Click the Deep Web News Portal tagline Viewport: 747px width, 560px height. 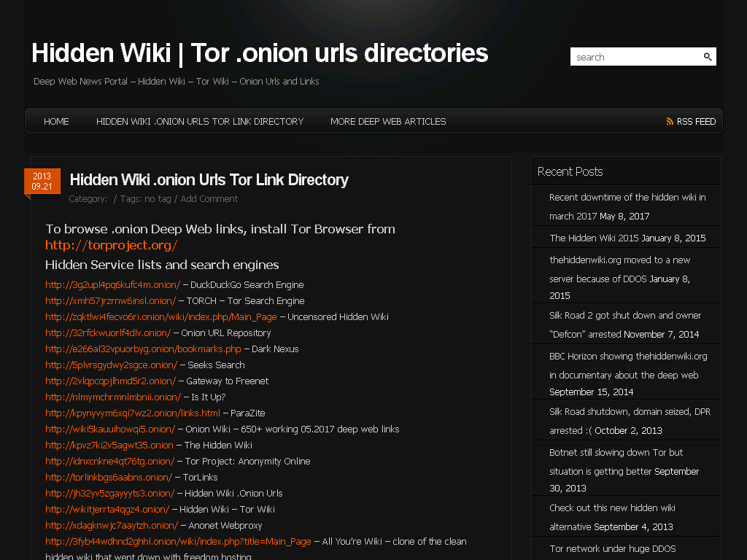(177, 82)
